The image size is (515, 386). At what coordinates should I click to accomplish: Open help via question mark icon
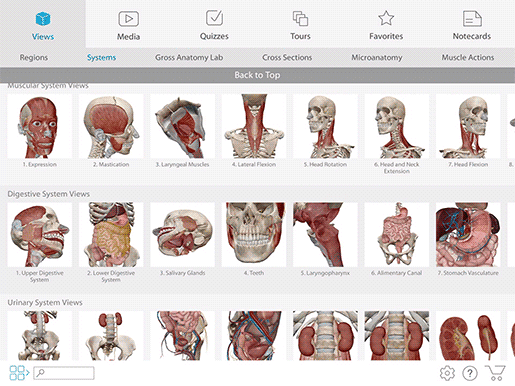pyautogui.click(x=470, y=373)
